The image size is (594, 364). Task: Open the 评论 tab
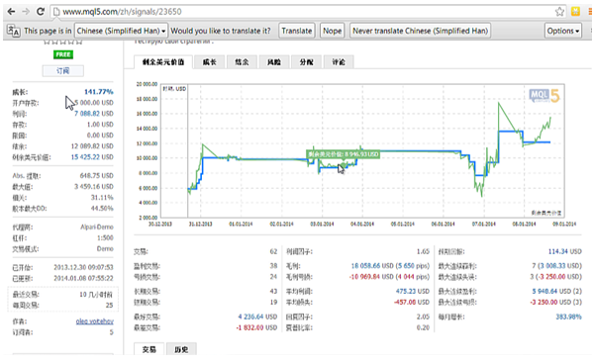point(339,62)
